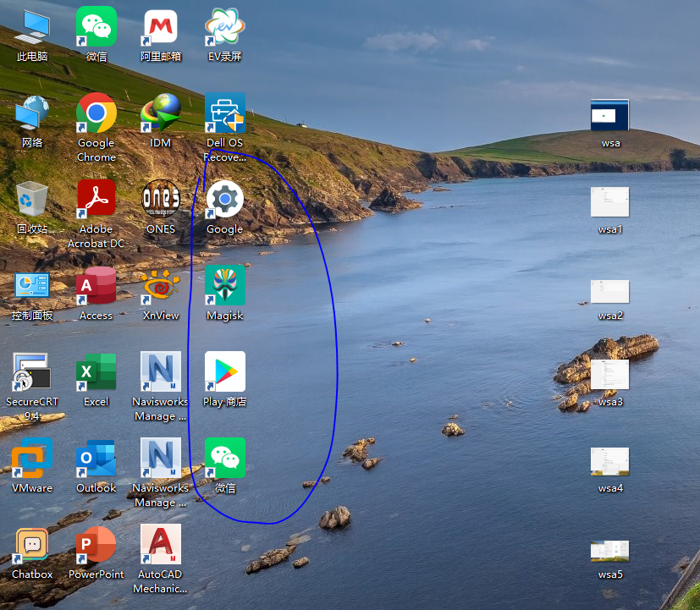This screenshot has width=700, height=610.
Task: Select the wsa3 screenshot file thumbnail
Action: (x=609, y=374)
